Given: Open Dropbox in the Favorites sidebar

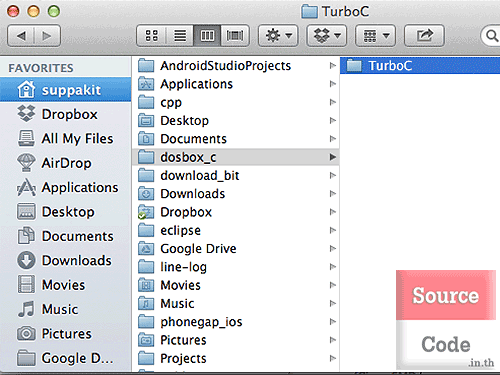Looking at the screenshot, I should (x=66, y=114).
